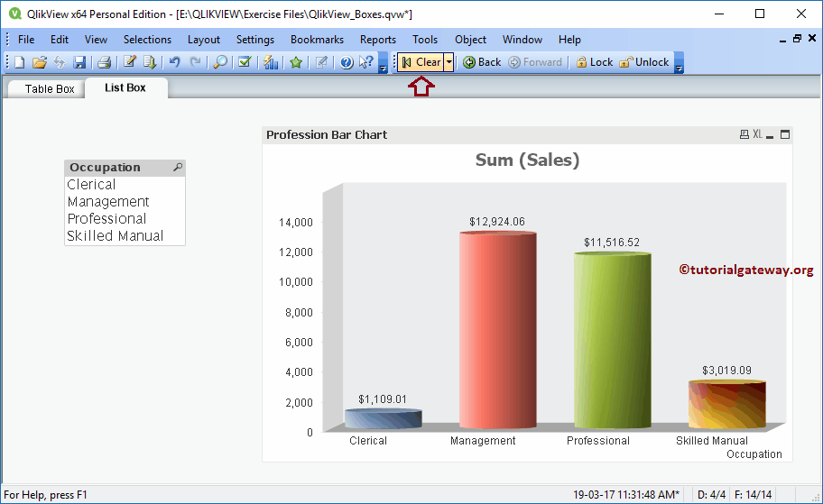Open the Window menu
This screenshot has width=823, height=504.
click(522, 40)
